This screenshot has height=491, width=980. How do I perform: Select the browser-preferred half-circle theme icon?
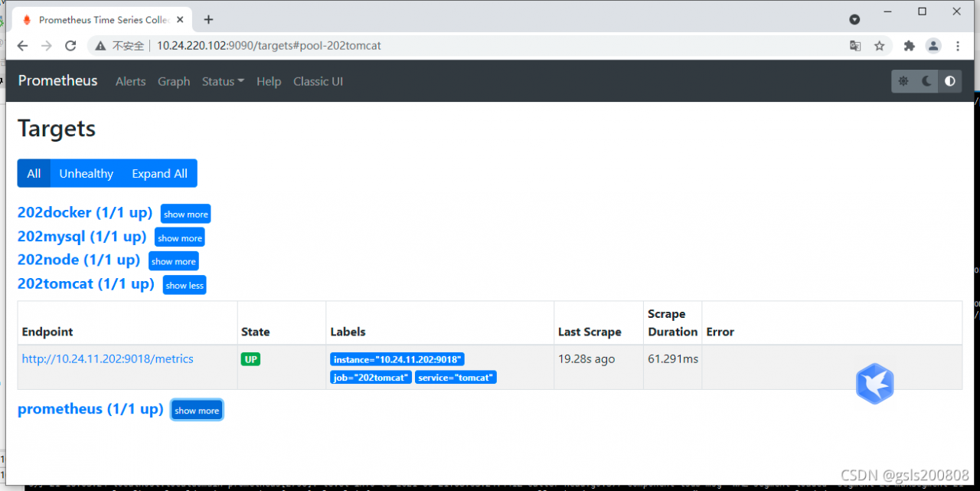[x=950, y=80]
